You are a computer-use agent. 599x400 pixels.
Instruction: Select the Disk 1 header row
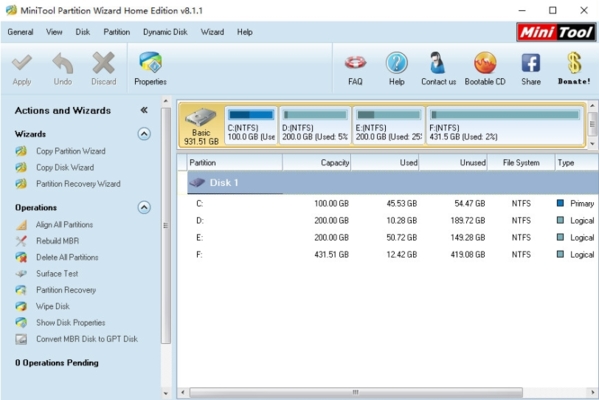click(393, 183)
